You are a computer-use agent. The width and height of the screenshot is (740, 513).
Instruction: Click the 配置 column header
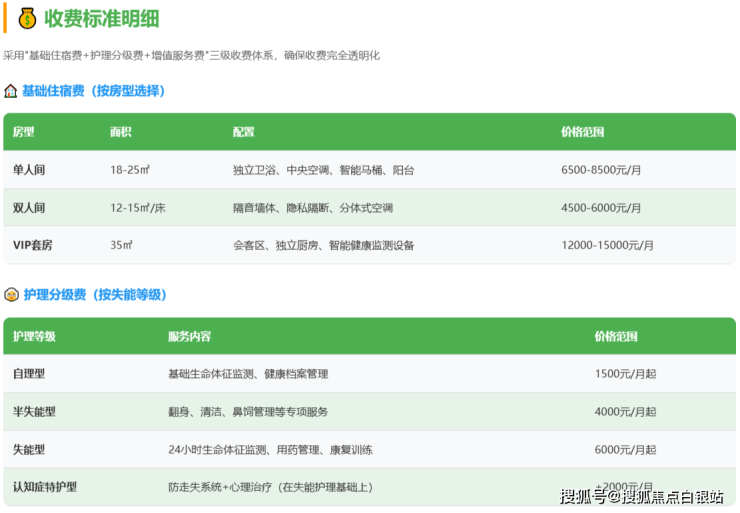243,132
